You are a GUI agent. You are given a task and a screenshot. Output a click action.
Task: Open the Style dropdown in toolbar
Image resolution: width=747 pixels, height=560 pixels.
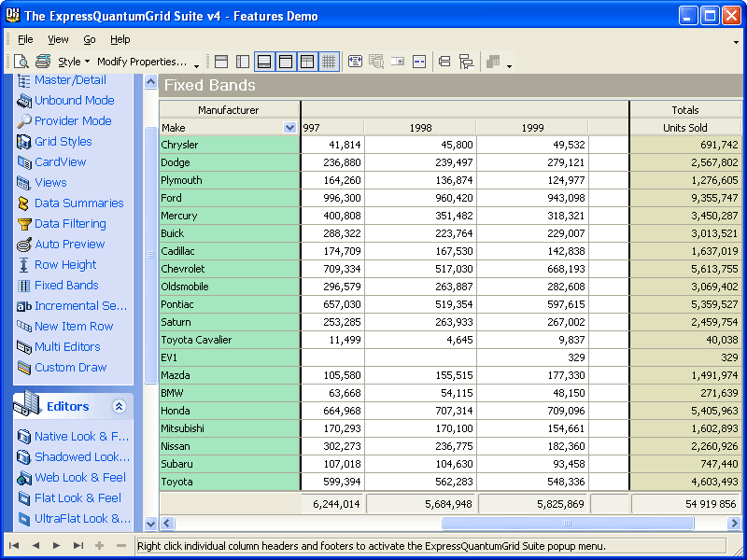click(x=74, y=62)
